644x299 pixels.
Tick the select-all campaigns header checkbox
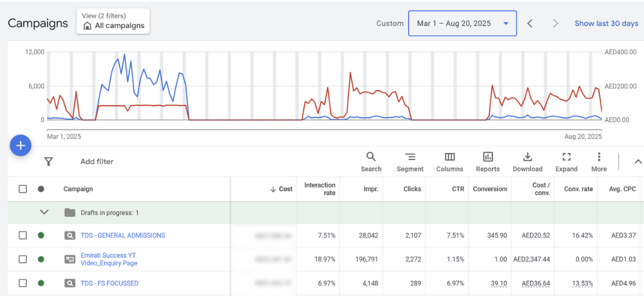(x=23, y=189)
